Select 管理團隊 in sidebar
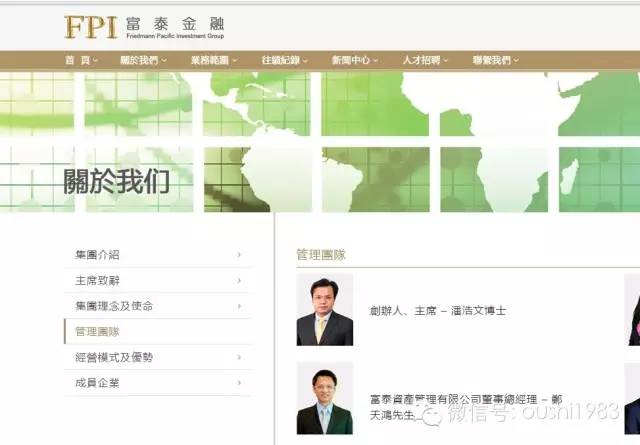The width and height of the screenshot is (640, 445). tap(158, 332)
